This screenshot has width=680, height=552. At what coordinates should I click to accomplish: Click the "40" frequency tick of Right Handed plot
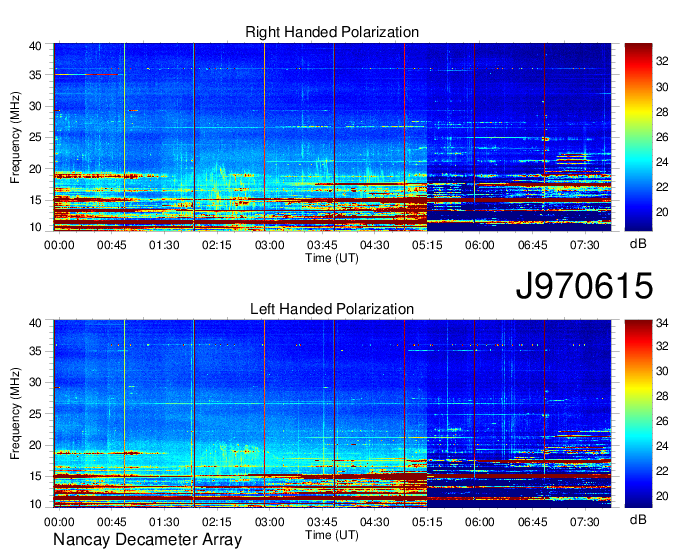point(36,46)
